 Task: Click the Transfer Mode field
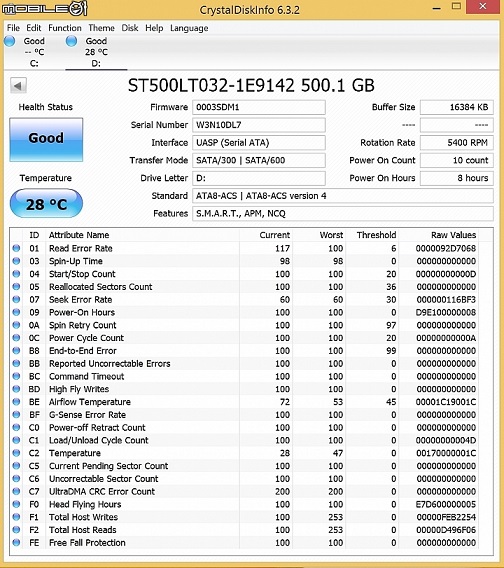[259, 160]
